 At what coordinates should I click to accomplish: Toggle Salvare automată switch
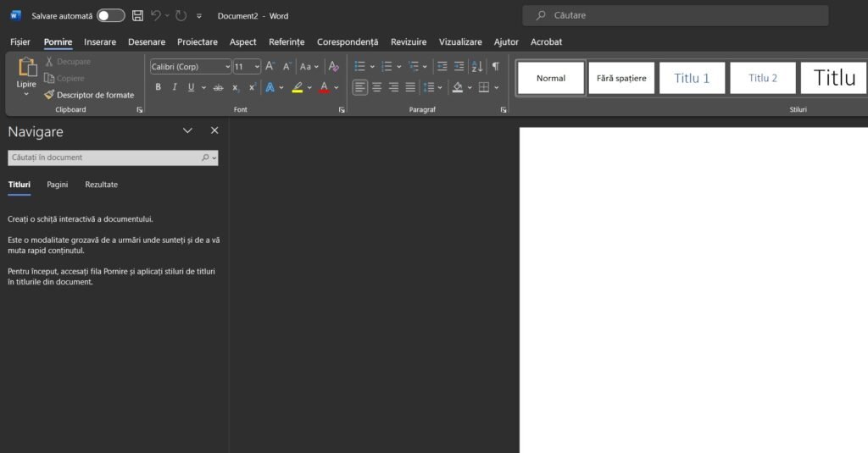111,15
